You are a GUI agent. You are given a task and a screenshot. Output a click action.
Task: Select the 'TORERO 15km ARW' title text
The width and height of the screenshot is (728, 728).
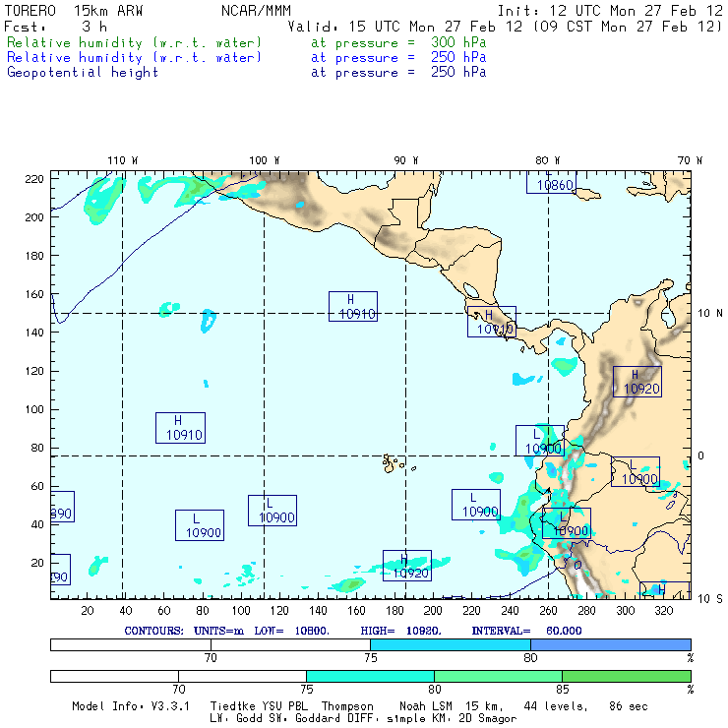click(x=74, y=11)
